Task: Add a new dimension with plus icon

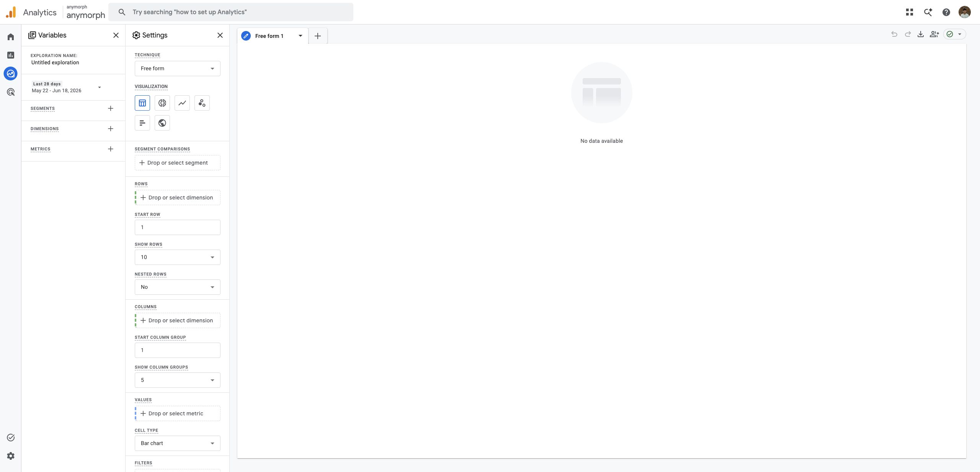Action: click(x=111, y=129)
